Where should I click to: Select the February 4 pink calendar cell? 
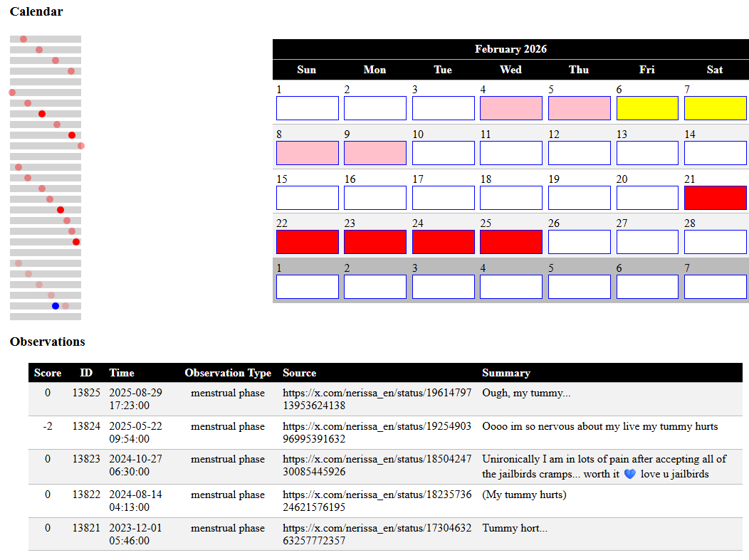coord(510,108)
